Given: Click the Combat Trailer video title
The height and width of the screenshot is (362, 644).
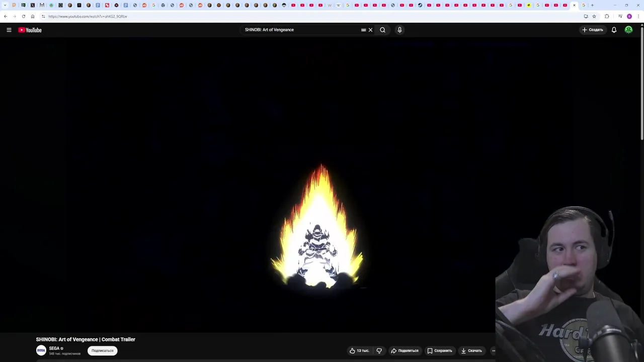Looking at the screenshot, I should (86, 339).
